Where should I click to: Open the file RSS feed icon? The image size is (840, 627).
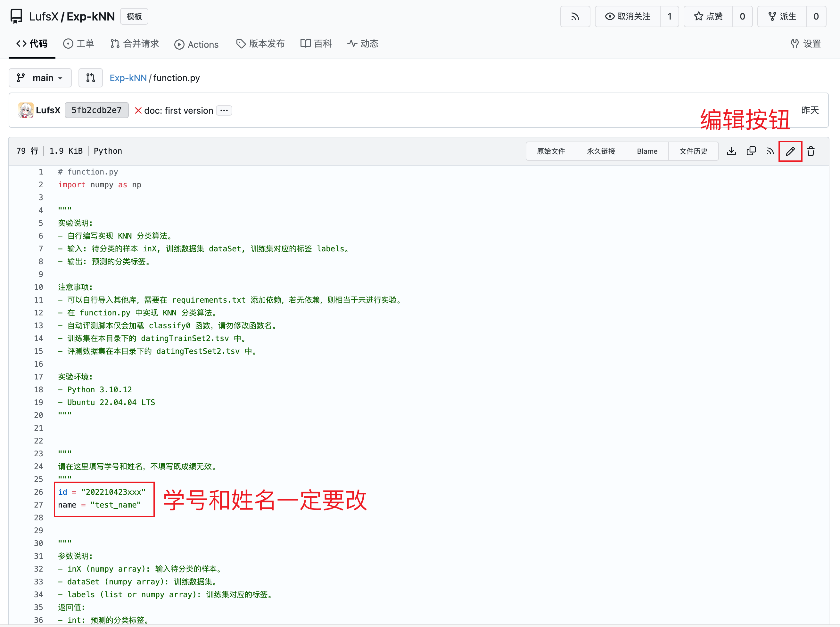point(770,151)
